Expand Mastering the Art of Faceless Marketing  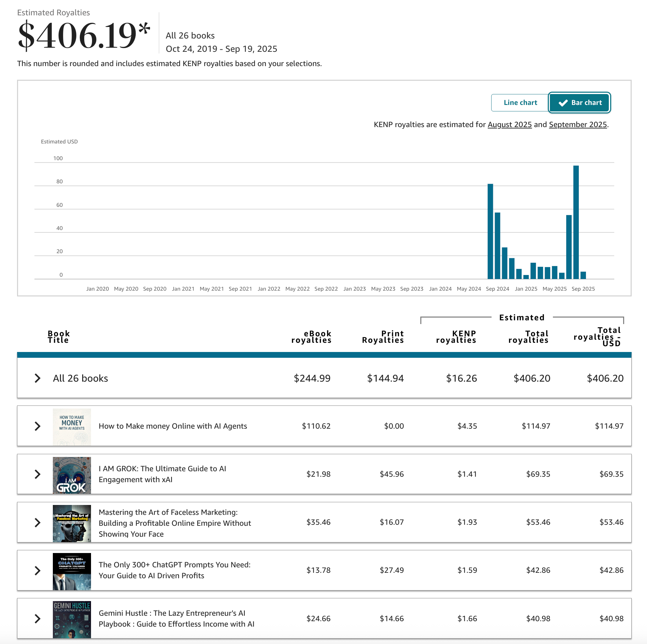coord(37,522)
